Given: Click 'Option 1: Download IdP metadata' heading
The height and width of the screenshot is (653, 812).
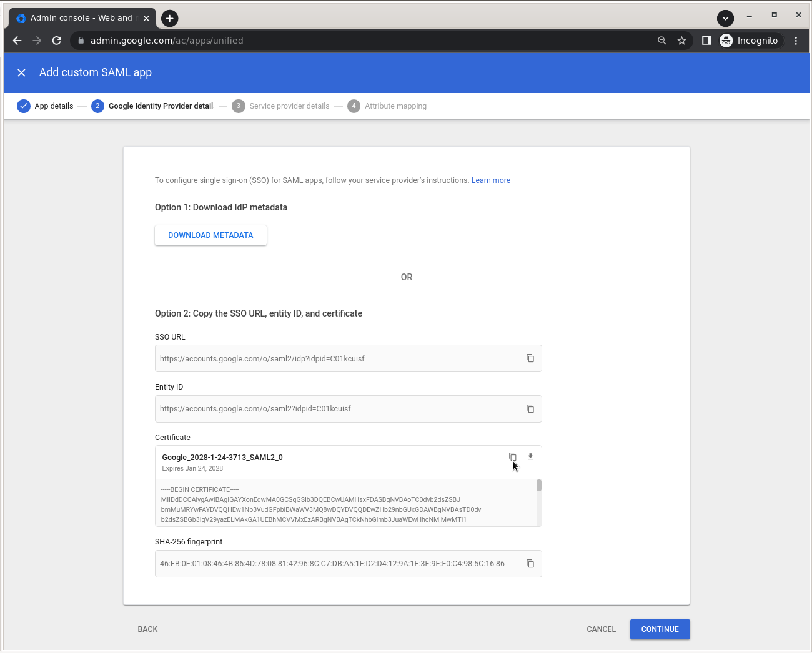Looking at the screenshot, I should click(x=221, y=207).
